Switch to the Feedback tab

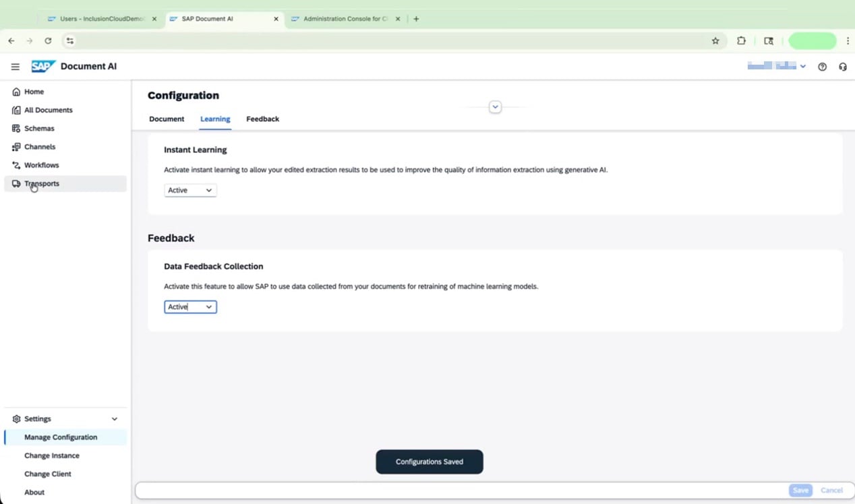coord(263,119)
